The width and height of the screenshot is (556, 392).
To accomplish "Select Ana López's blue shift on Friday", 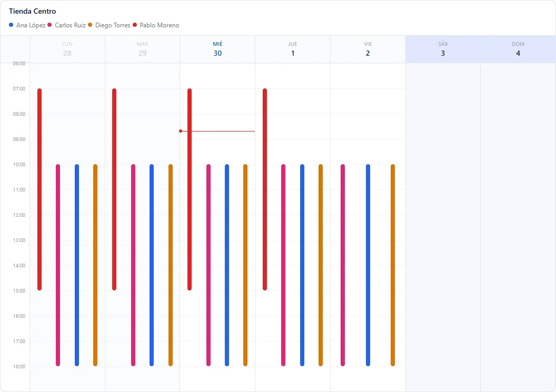I will [368, 265].
